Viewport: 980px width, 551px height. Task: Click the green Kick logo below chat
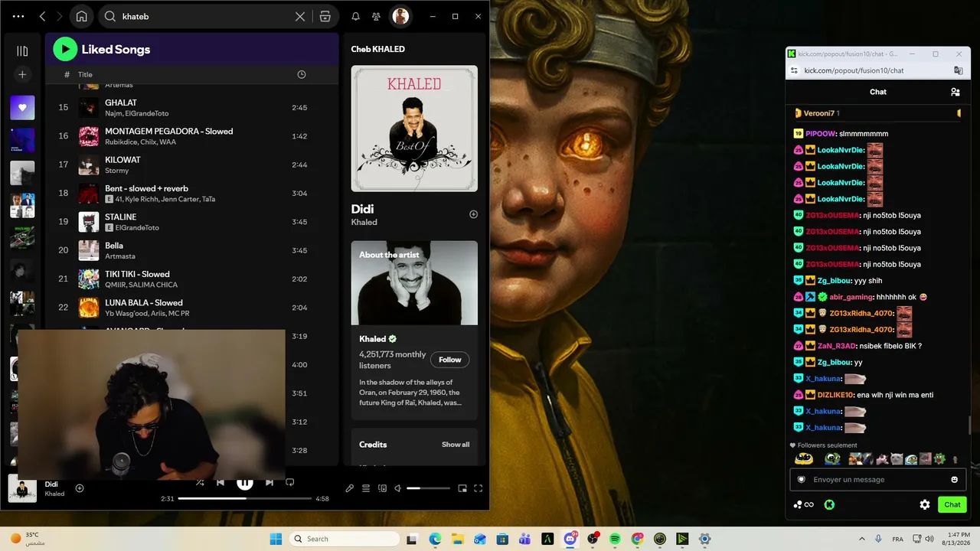[x=828, y=504]
